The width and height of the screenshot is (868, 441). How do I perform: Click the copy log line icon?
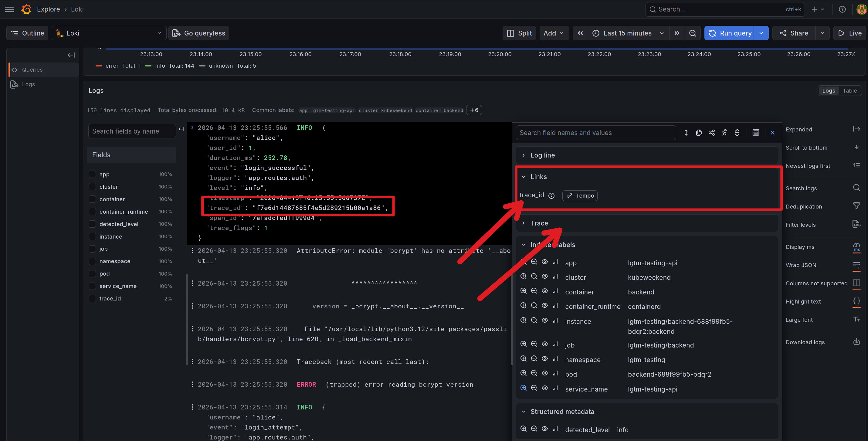click(699, 133)
